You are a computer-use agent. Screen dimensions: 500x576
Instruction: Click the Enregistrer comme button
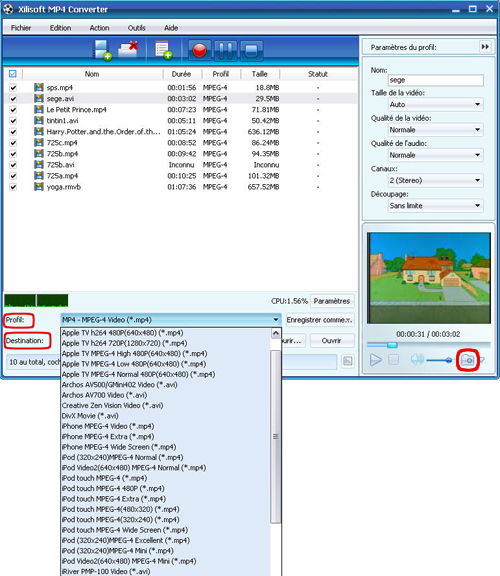(x=320, y=320)
